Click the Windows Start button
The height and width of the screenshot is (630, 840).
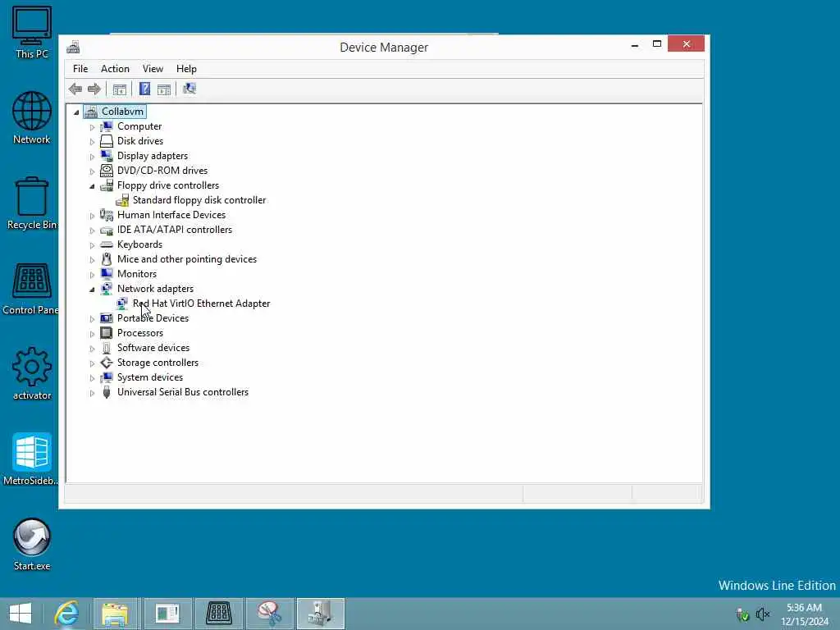[21, 614]
